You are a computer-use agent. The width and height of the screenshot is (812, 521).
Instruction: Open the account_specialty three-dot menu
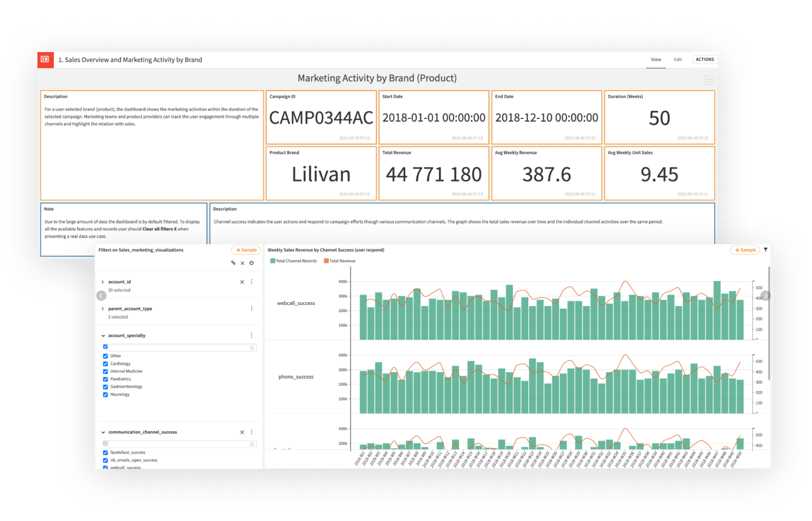coord(252,335)
